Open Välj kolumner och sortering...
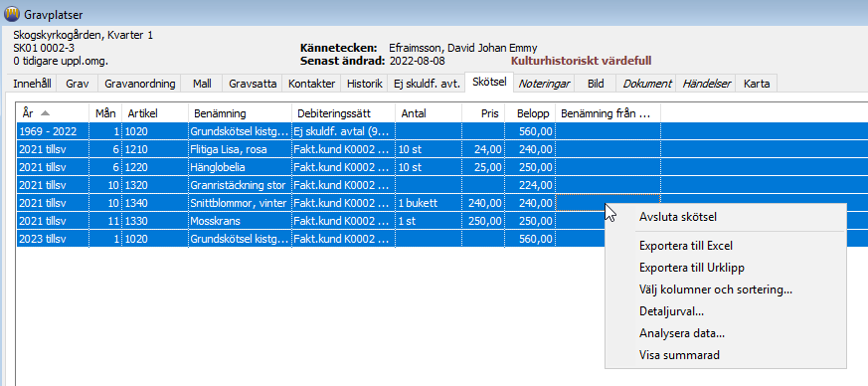Image resolution: width=868 pixels, height=386 pixels. point(725,289)
